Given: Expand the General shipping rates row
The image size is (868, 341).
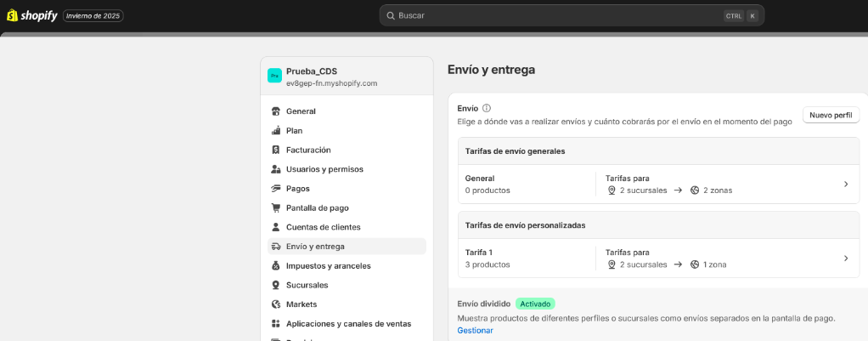Looking at the screenshot, I should pyautogui.click(x=845, y=185).
